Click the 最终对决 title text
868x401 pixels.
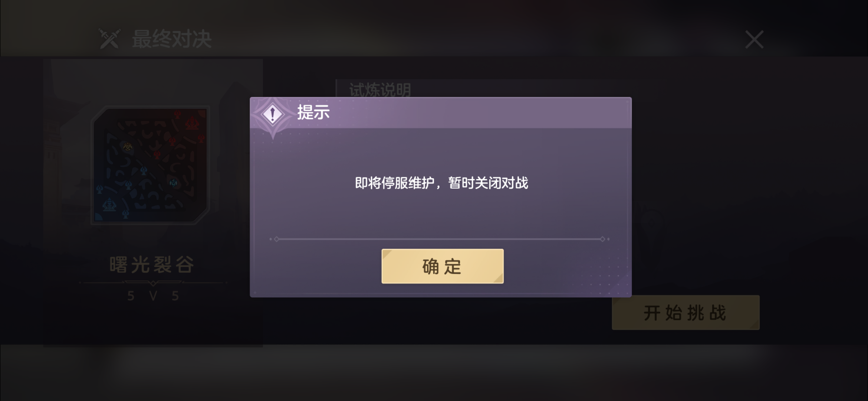172,39
